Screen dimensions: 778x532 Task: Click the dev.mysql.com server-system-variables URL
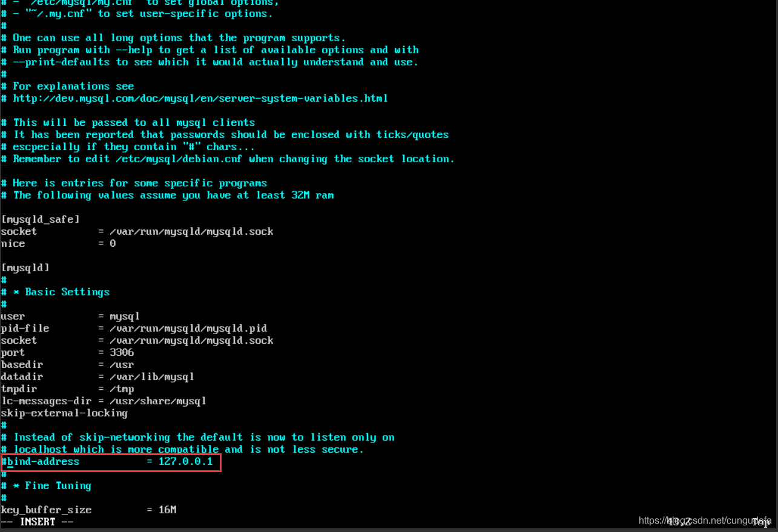(200, 99)
